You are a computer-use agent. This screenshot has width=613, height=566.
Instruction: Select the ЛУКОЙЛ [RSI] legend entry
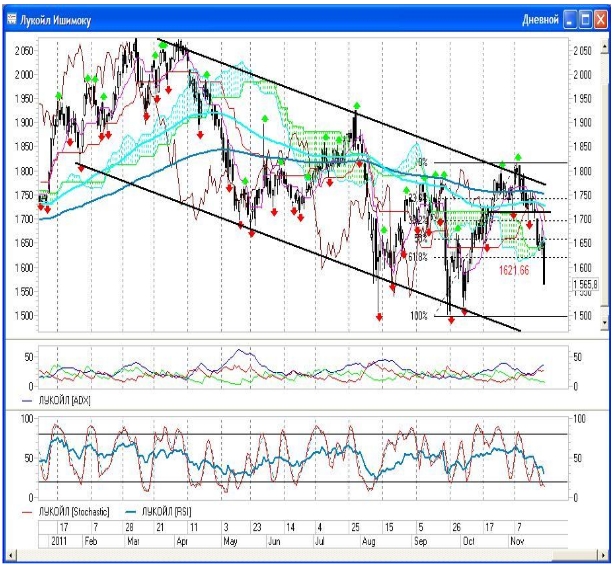(158, 511)
